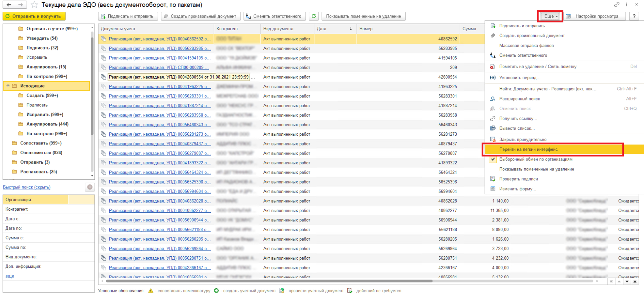644x296 pixels.
Task: Select Сопоставить (999+) tree folder
Action: coord(41,143)
